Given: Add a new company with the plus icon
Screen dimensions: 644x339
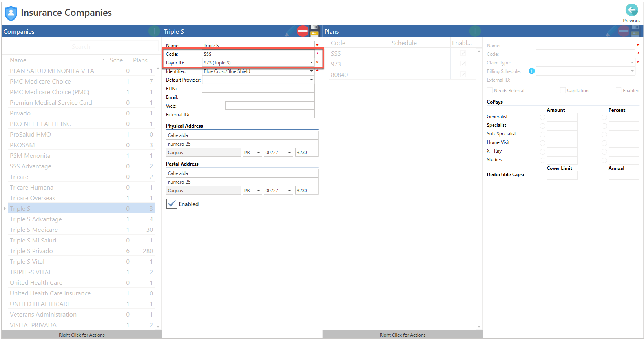Looking at the screenshot, I should (x=154, y=31).
